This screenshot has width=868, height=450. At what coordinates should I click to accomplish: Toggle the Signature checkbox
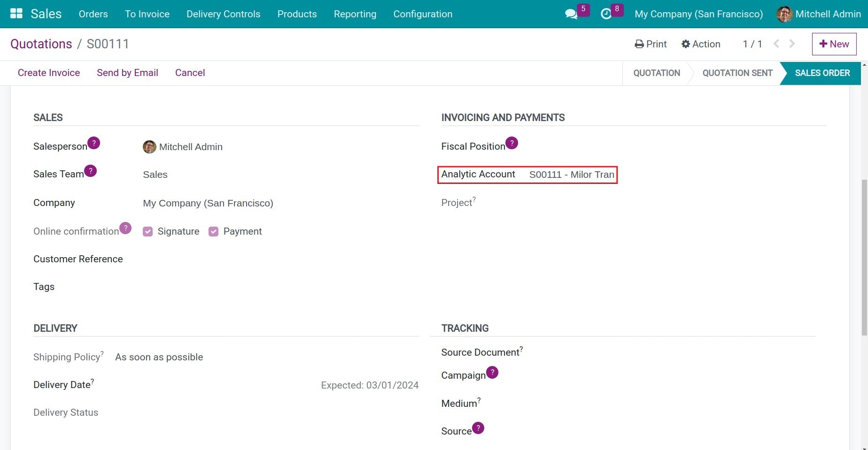[x=148, y=231]
